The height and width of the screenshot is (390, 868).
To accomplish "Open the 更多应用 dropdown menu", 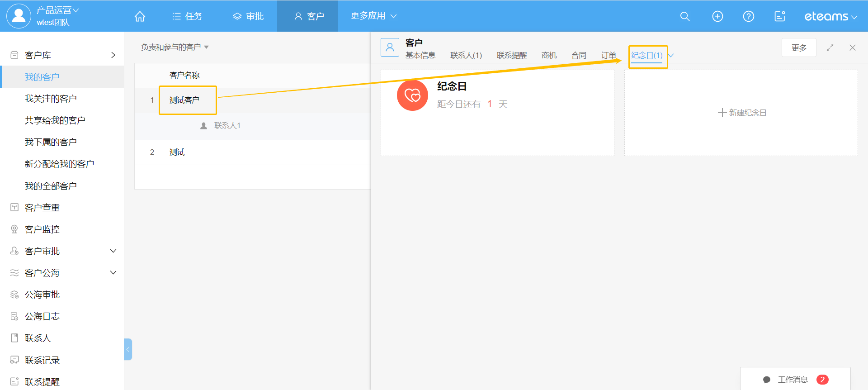I will (373, 16).
